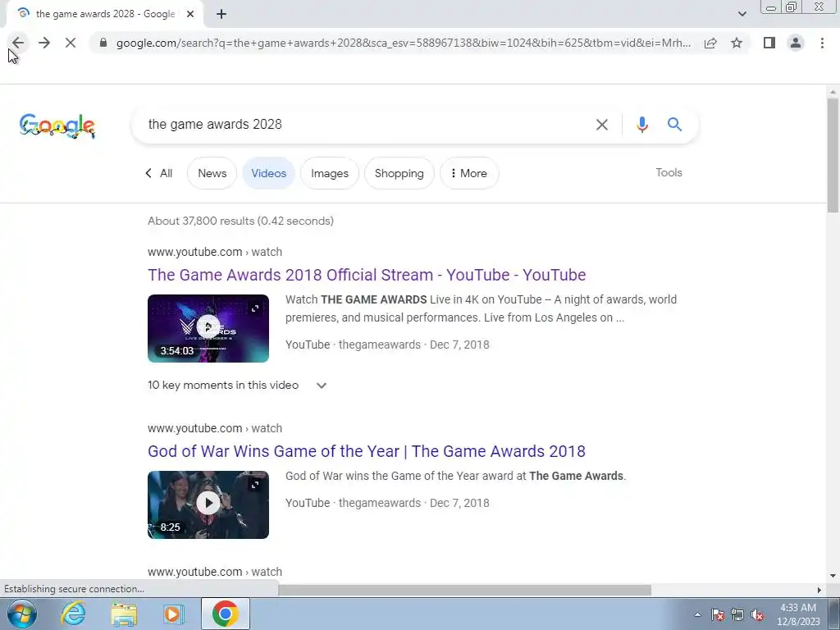Open Action Center flag icon
Viewport: 840px width, 630px height.
click(718, 614)
